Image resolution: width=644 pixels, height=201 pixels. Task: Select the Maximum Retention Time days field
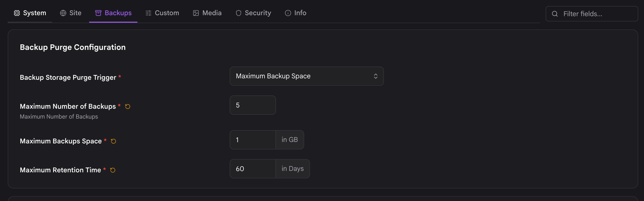click(253, 169)
